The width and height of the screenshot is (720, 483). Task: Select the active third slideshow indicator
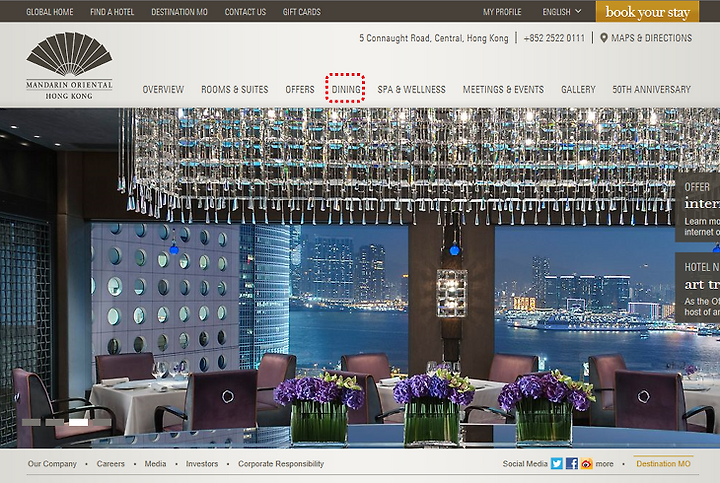(x=79, y=422)
